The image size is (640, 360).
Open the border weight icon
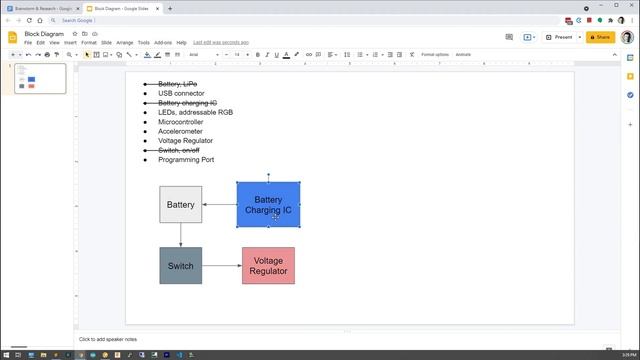point(167,55)
